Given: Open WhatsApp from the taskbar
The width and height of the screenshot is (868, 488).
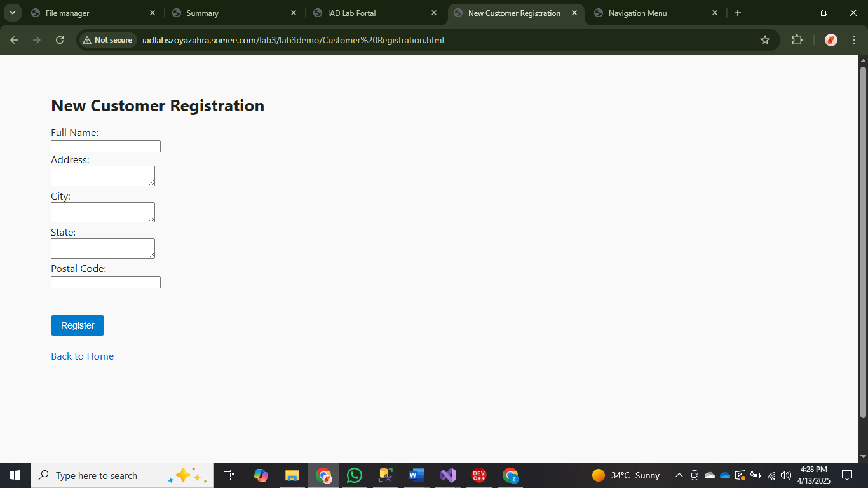Looking at the screenshot, I should click(x=355, y=475).
